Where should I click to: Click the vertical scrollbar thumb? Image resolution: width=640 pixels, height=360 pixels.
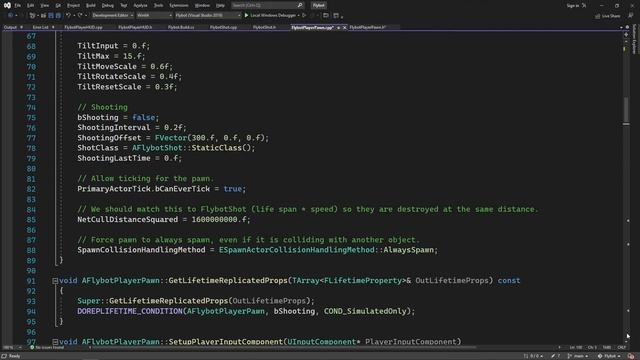point(626,109)
